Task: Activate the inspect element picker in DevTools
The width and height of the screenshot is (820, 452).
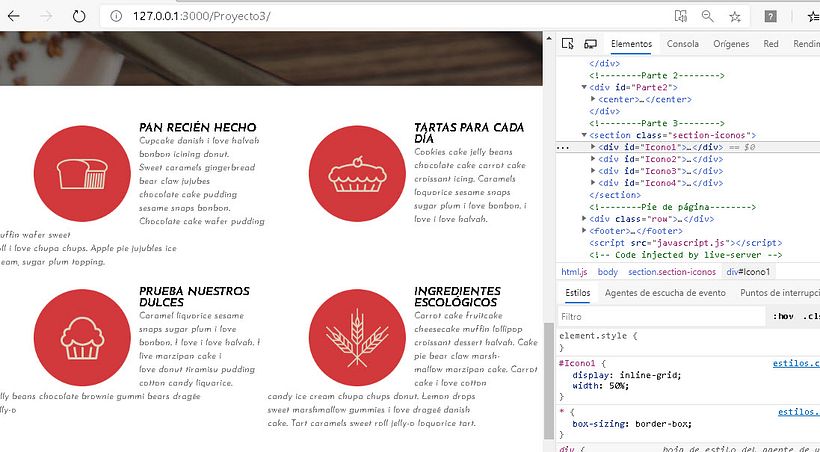Action: click(567, 44)
